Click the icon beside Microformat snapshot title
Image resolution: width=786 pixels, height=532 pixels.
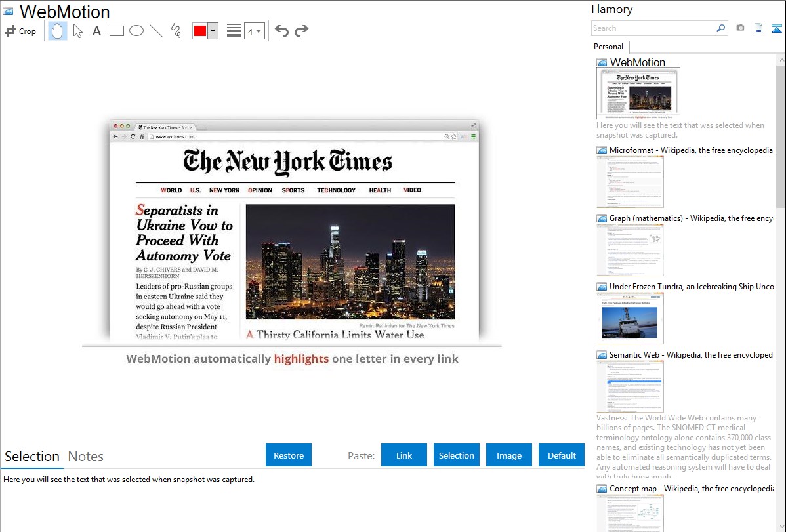602,150
